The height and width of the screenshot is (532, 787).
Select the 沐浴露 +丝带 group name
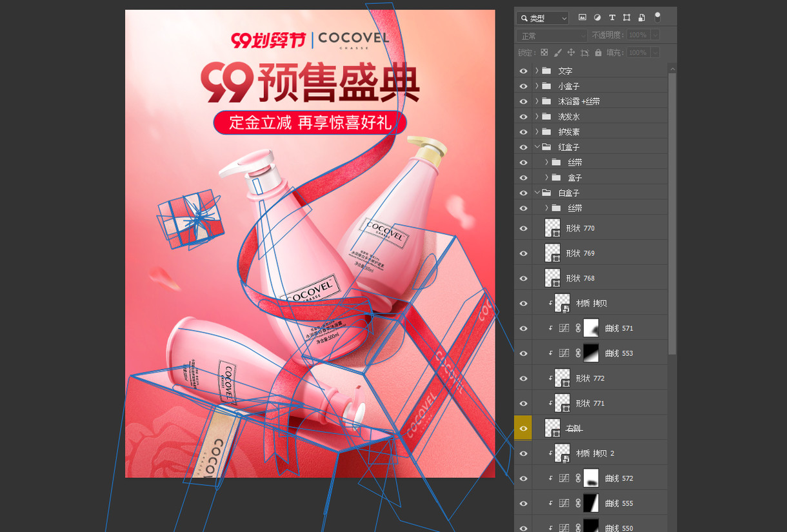[579, 101]
